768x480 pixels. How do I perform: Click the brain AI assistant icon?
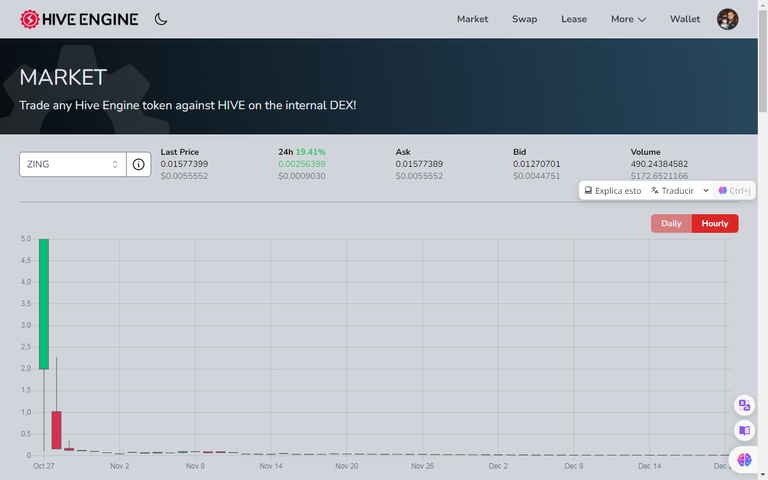744,459
